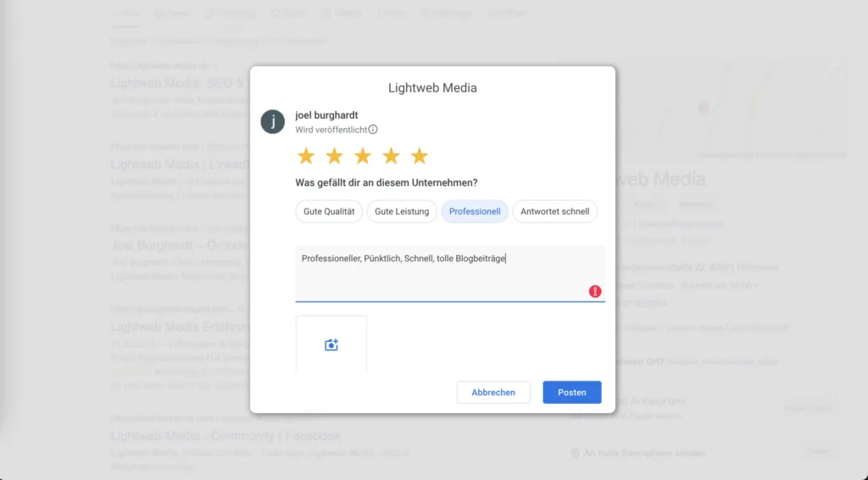Set rating to two stars
This screenshot has height=480, width=868.
click(x=334, y=156)
